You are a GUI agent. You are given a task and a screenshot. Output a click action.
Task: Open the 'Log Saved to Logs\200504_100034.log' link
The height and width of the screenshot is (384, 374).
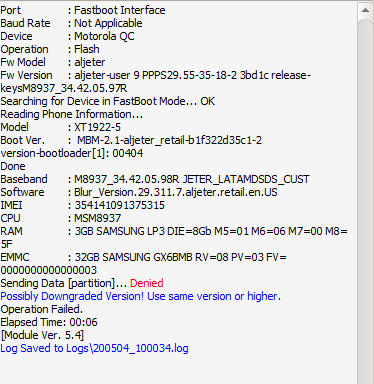94,348
